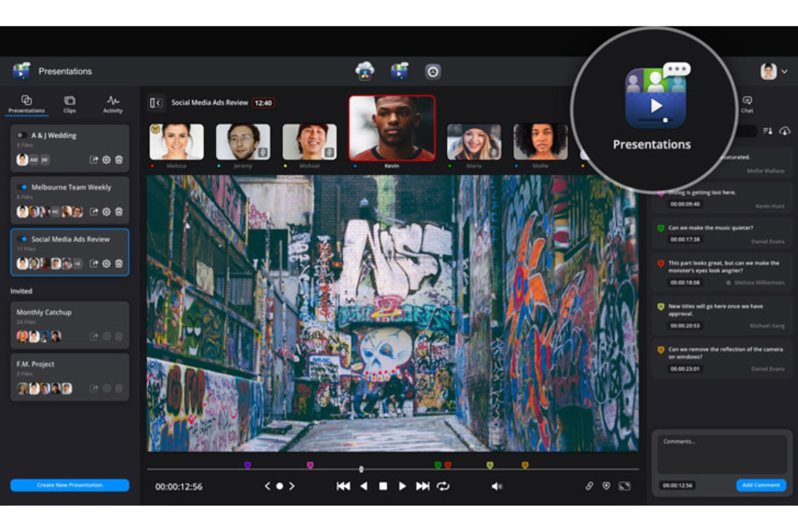Screen dimensions: 798x532
Task: Select Jeremy's participant video thumbnail
Action: [243, 142]
